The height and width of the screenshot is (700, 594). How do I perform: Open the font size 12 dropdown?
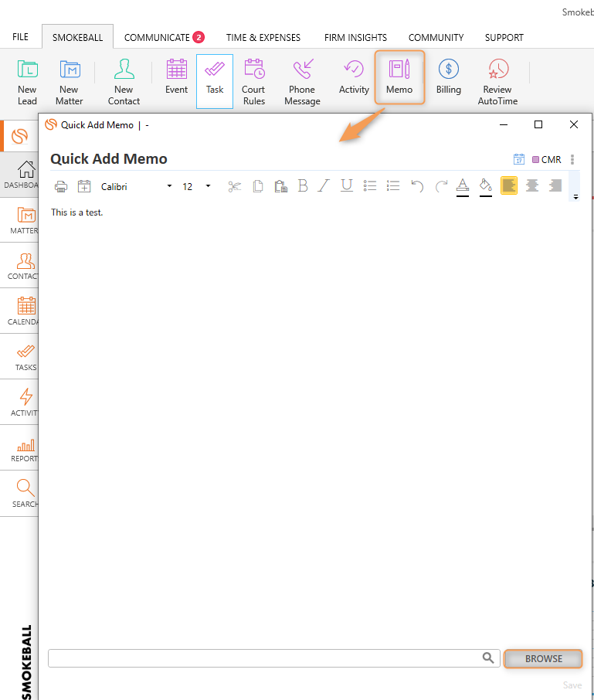208,186
